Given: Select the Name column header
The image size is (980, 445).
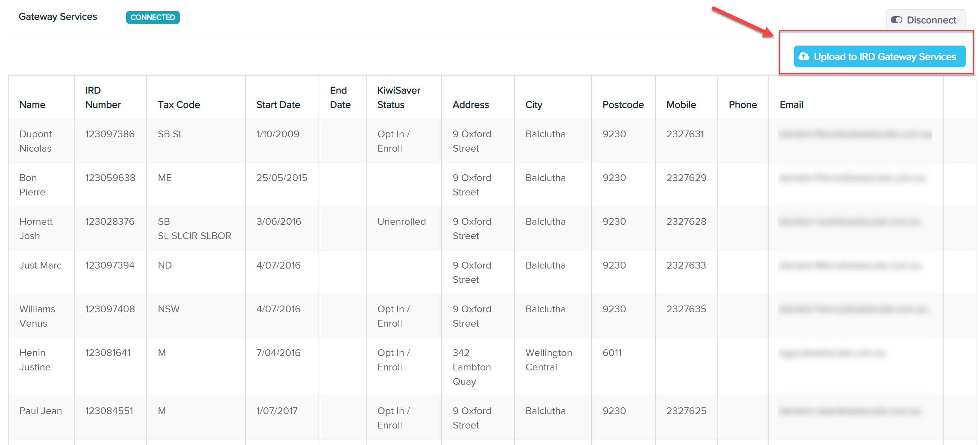Looking at the screenshot, I should 32,105.
